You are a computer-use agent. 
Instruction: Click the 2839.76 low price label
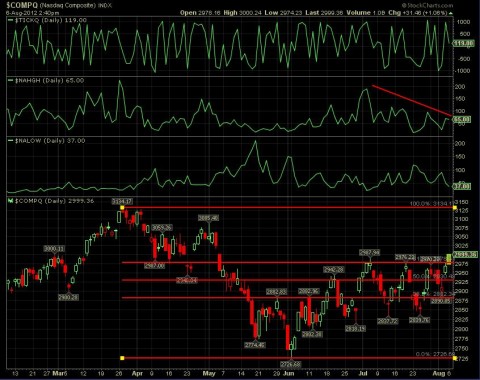[420, 320]
